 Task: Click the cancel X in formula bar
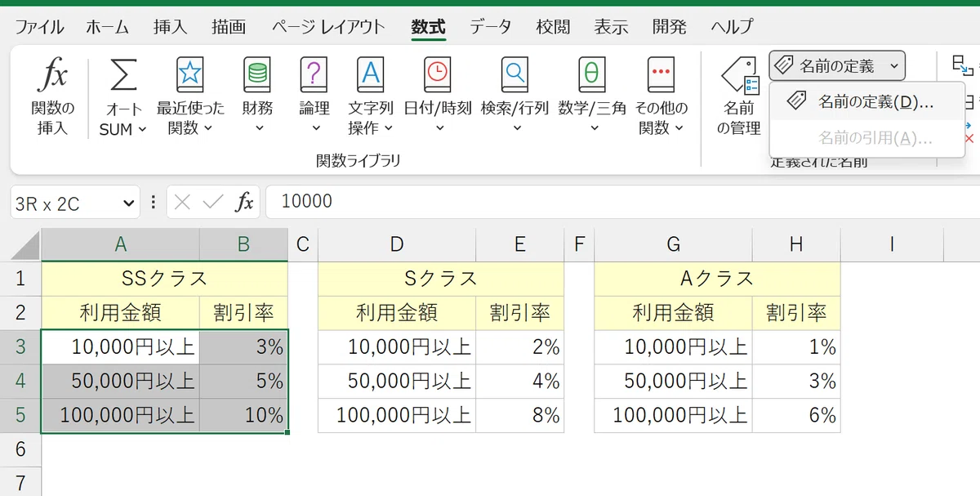[182, 203]
